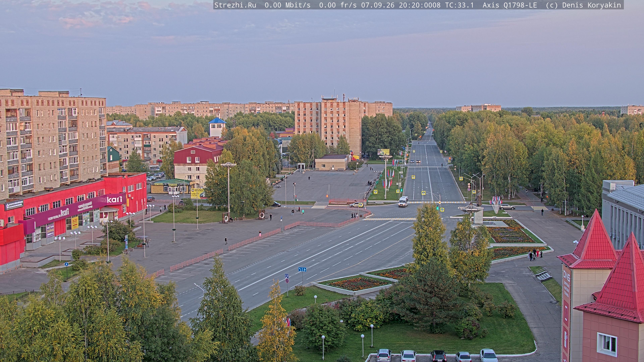Screen dimensions: 644x362
Task: Click the white minibus at the intersection
Action: (403, 202)
